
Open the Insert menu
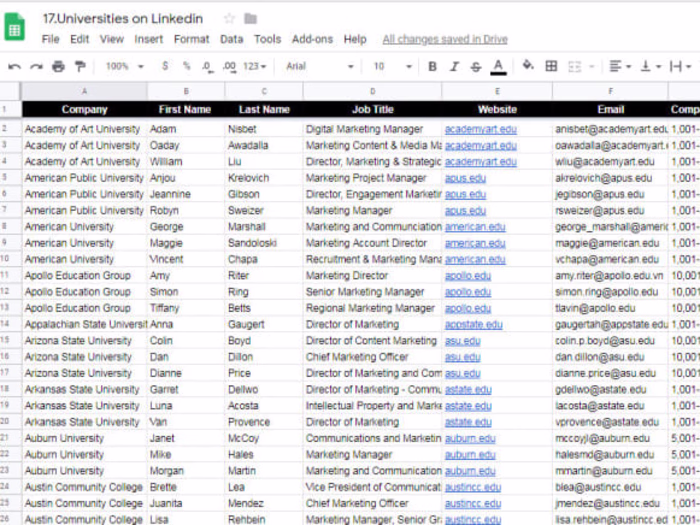(149, 39)
